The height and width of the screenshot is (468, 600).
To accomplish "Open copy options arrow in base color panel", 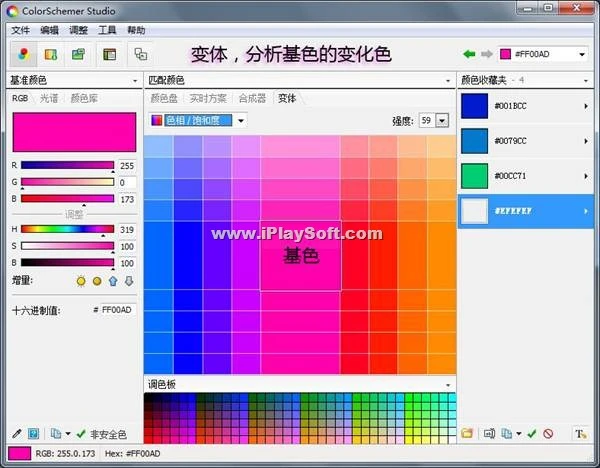I will (x=68, y=434).
